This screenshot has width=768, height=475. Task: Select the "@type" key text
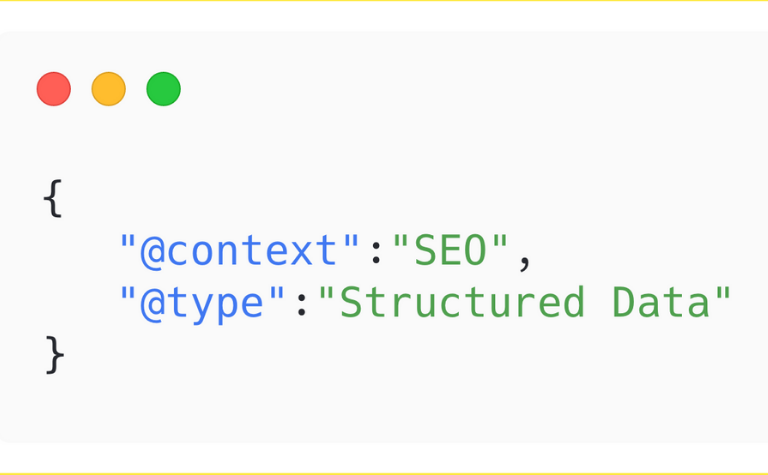(202, 304)
